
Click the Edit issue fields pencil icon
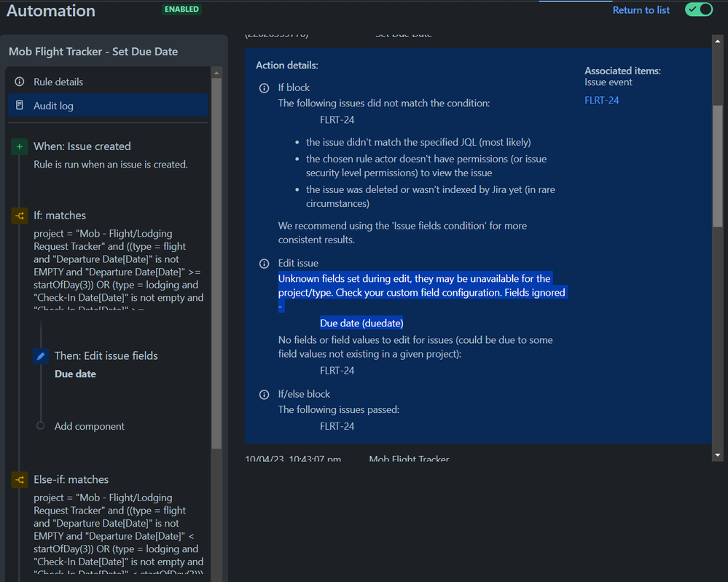40,356
